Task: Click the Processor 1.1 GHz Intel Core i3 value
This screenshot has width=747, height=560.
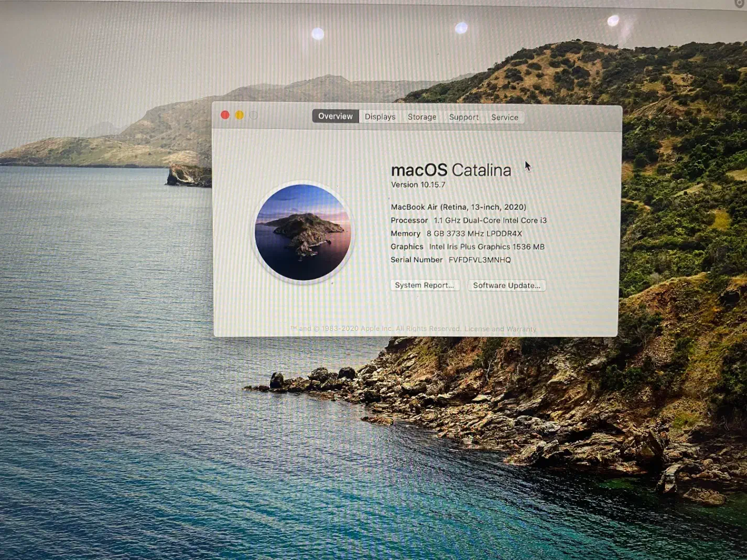Action: point(490,220)
